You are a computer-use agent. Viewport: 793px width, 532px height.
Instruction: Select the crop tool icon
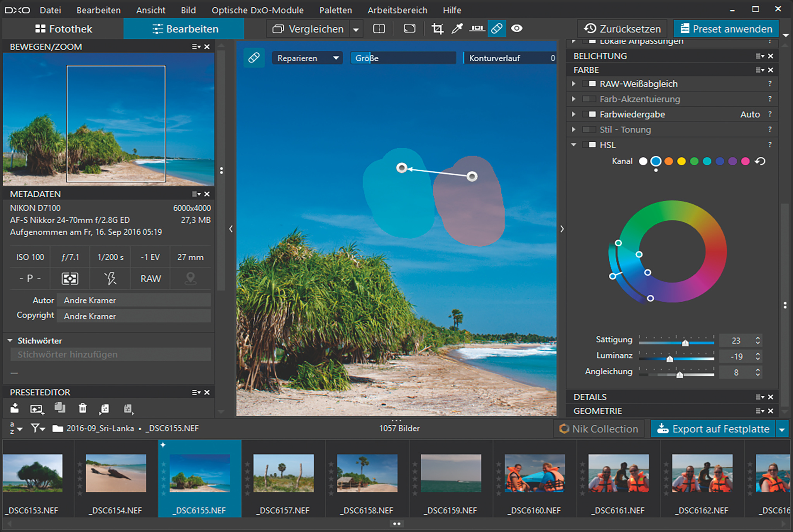click(437, 29)
